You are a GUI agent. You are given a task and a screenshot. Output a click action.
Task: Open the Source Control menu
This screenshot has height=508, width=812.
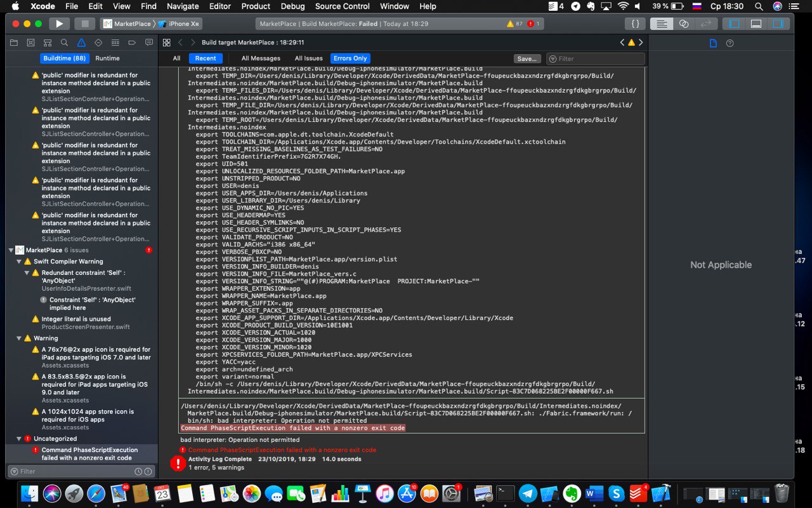click(342, 6)
